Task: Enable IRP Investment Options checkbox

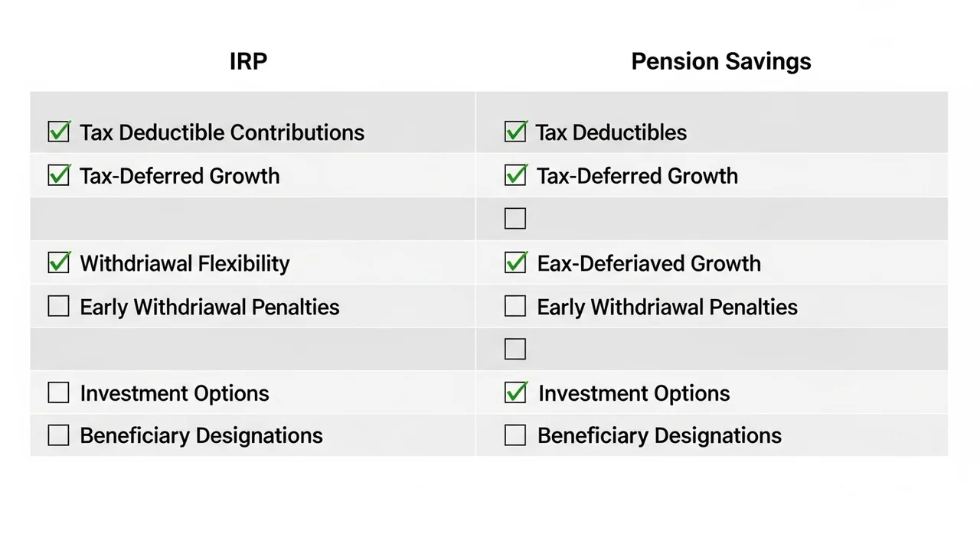Action: coord(59,393)
